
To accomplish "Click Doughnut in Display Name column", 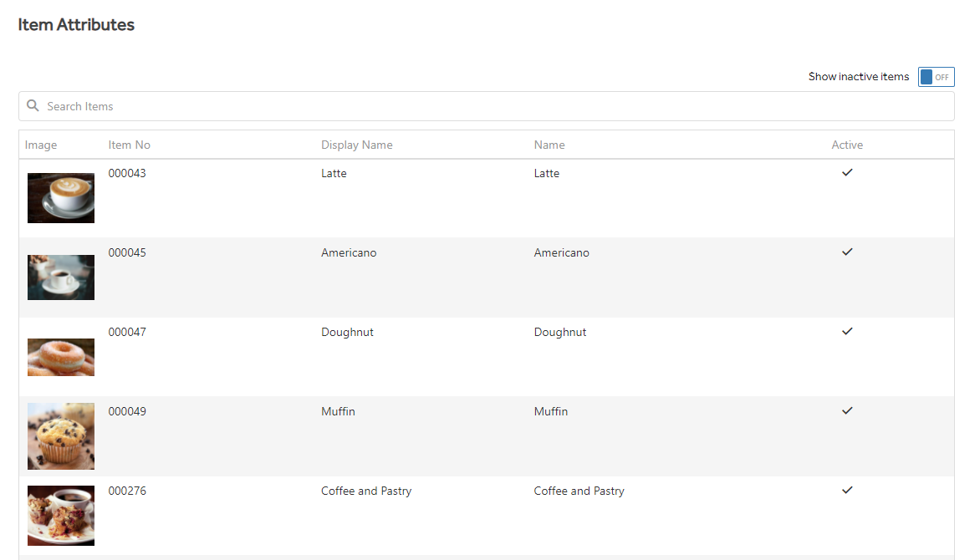I will [348, 332].
